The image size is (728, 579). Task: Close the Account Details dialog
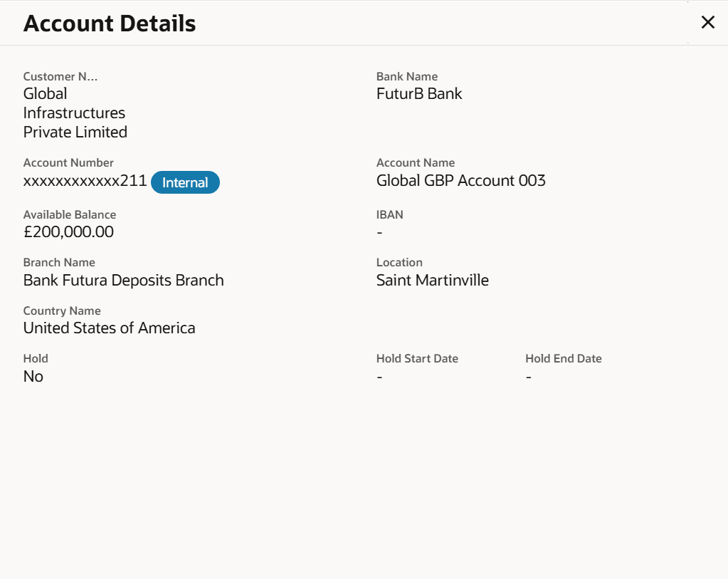click(707, 23)
